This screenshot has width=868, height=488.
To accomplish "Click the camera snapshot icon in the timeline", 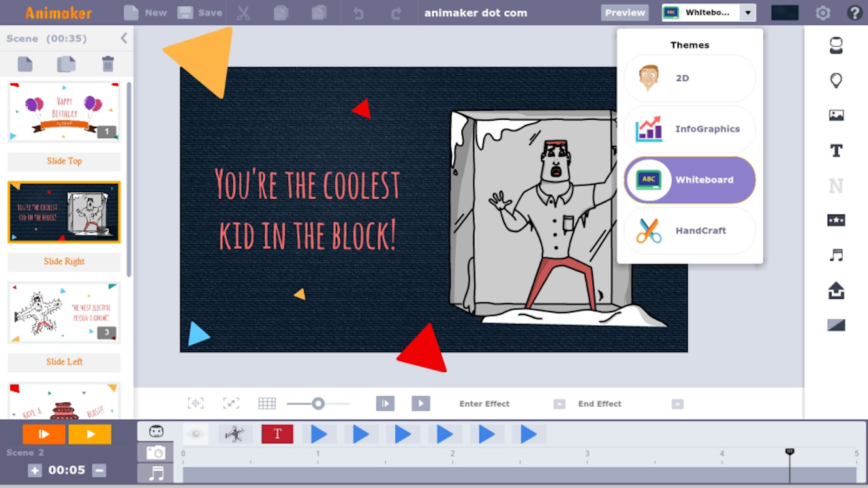I will pyautogui.click(x=155, y=453).
